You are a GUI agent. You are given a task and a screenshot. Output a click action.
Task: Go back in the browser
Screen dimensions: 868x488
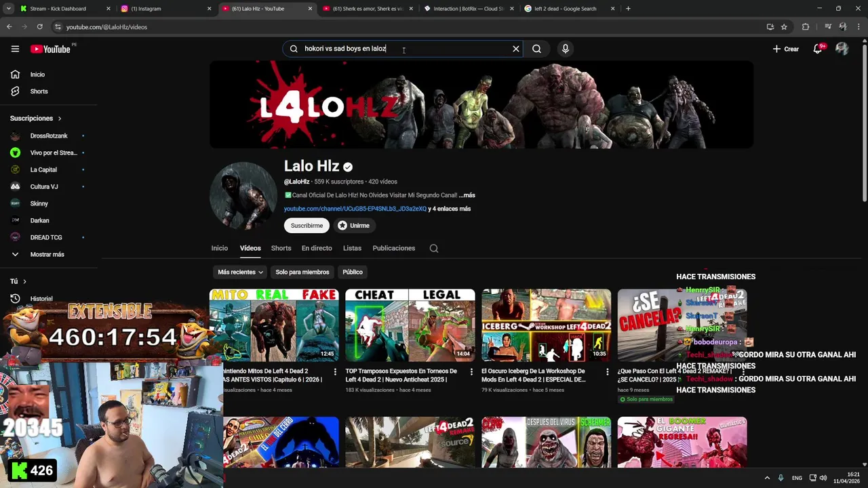point(9,27)
